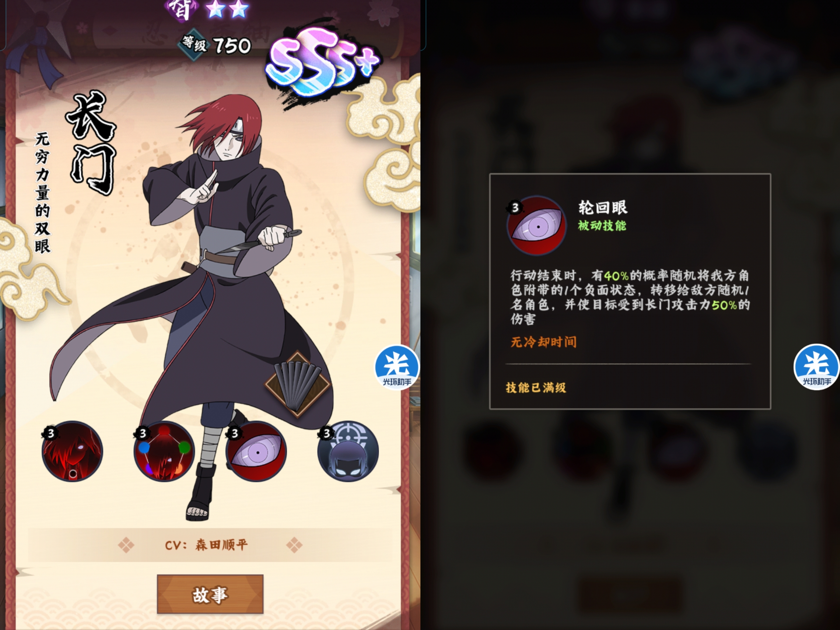Open the left 光环助手 floating button
This screenshot has height=630, width=840.
[x=397, y=367]
